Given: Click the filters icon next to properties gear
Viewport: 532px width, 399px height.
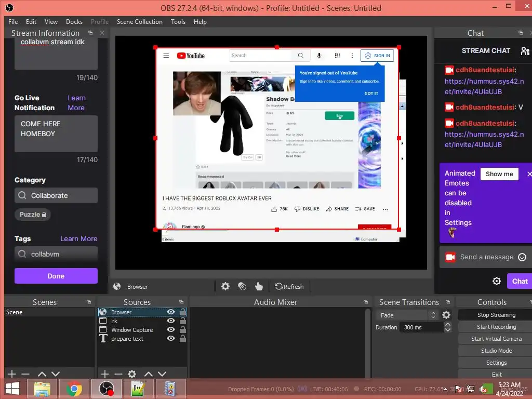Looking at the screenshot, I should click(242, 286).
